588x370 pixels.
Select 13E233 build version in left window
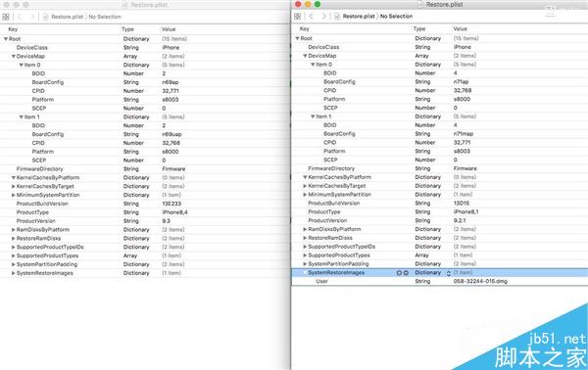(171, 204)
